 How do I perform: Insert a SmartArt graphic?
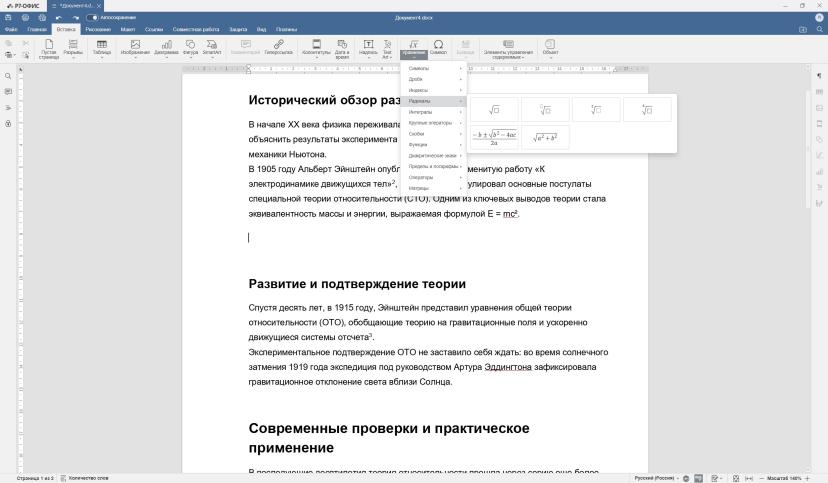tap(212, 49)
